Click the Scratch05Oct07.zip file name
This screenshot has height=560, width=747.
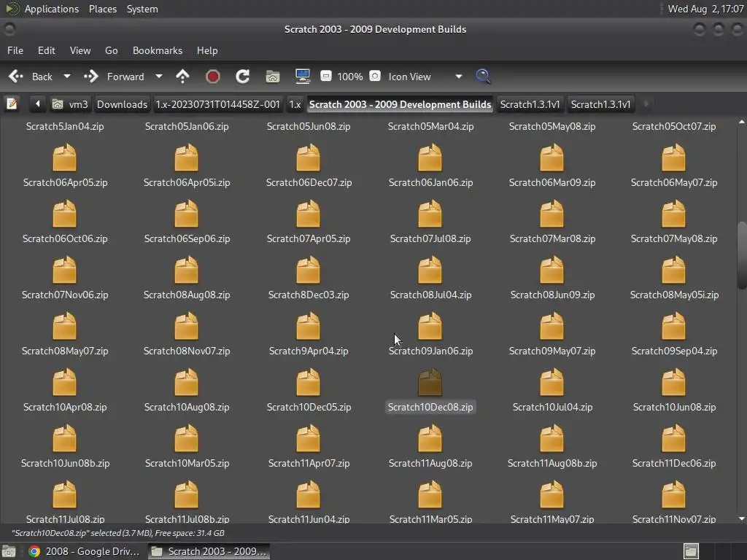(x=673, y=127)
